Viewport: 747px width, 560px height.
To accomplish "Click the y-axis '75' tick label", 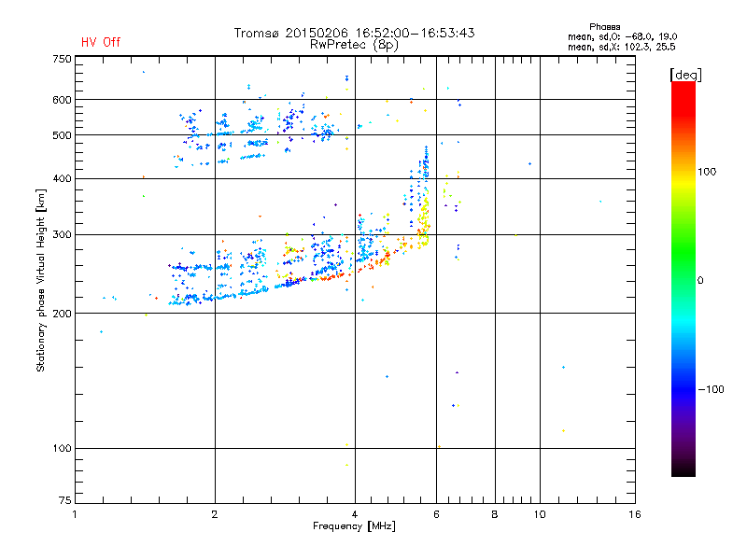I will (65, 500).
